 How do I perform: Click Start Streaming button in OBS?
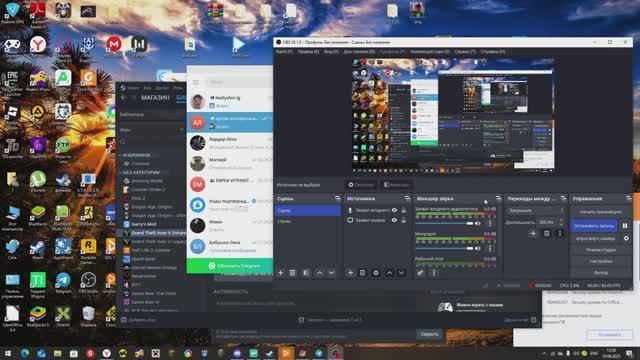pos(600,212)
